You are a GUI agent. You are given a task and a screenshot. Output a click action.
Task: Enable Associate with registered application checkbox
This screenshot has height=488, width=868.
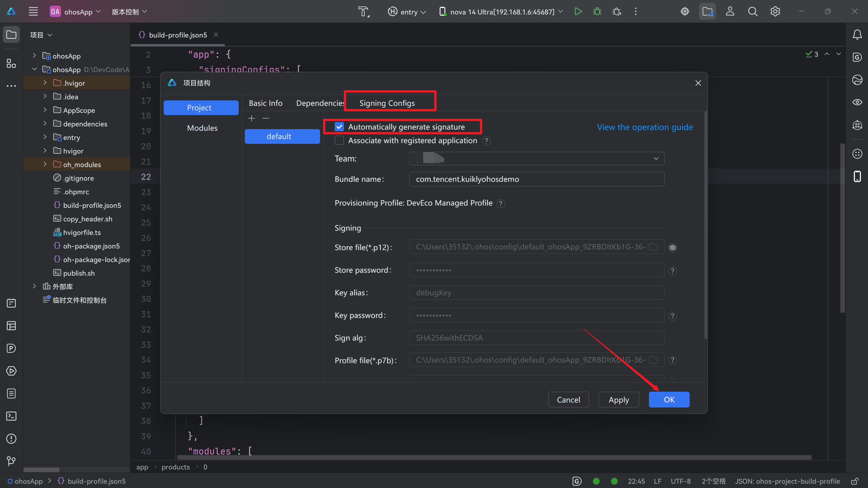(x=339, y=140)
